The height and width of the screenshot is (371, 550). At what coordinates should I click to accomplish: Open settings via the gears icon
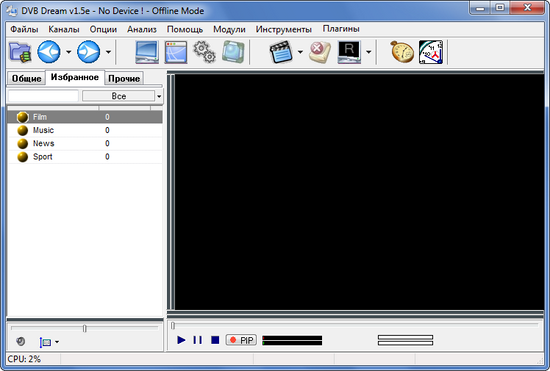point(204,52)
